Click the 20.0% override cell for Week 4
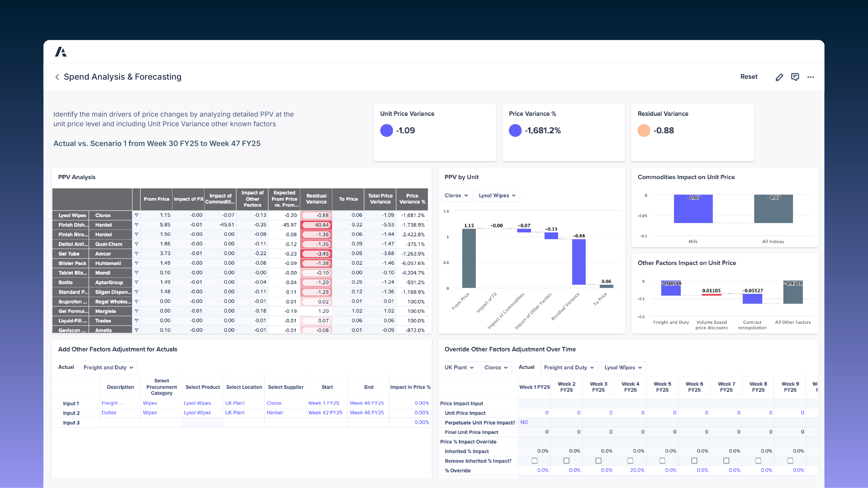The image size is (868, 488). pyautogui.click(x=637, y=470)
